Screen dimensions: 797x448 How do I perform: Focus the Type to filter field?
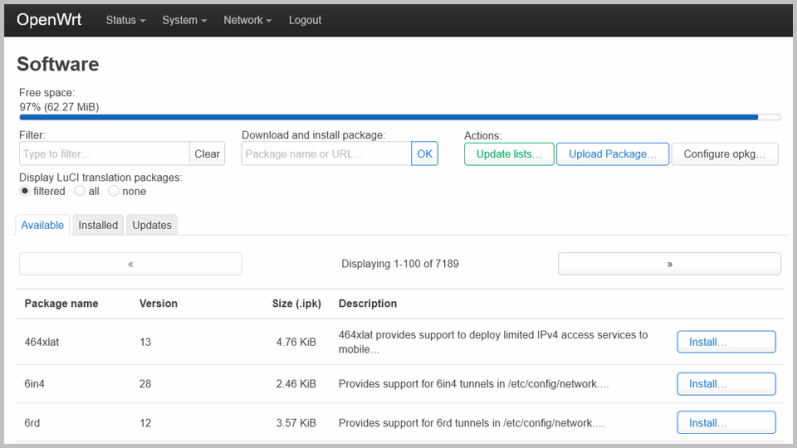(x=104, y=154)
